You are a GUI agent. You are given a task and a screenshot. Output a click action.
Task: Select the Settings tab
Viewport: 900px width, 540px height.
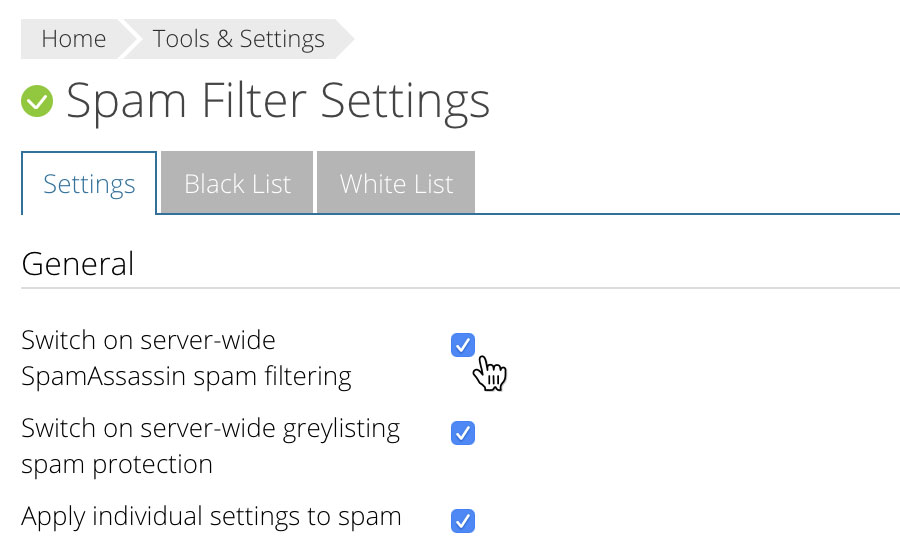point(89,184)
